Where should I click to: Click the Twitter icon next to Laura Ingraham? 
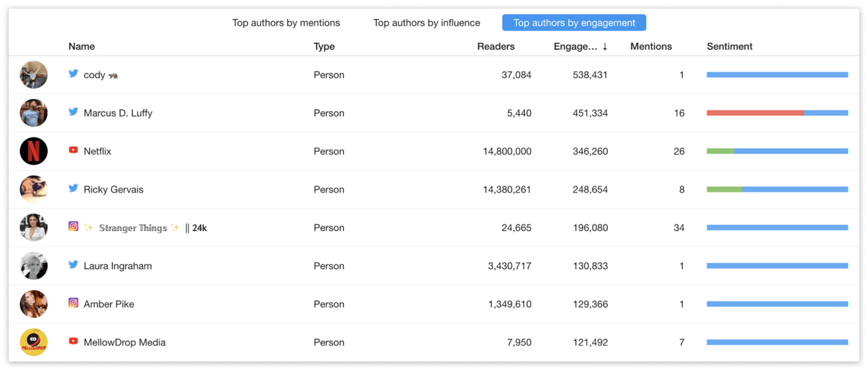pos(73,266)
